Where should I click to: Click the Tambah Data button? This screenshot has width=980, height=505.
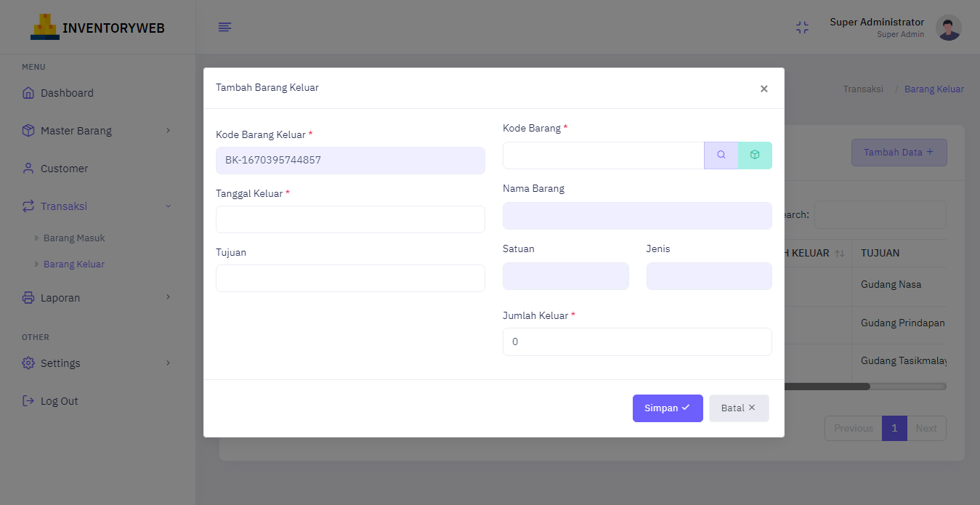899,153
